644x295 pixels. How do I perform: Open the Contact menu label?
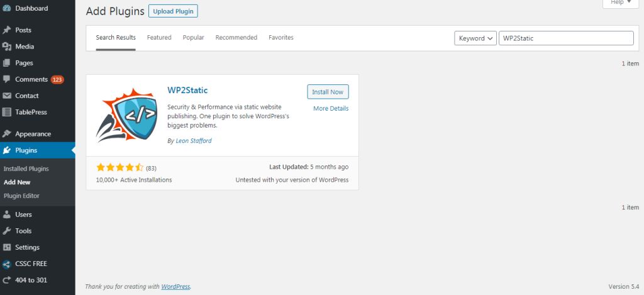point(26,96)
